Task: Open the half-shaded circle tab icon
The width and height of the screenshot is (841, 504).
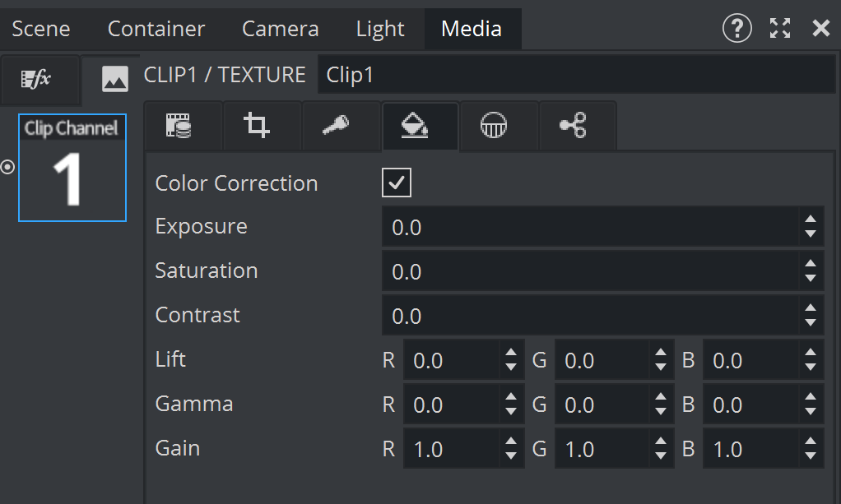Action: (x=494, y=126)
